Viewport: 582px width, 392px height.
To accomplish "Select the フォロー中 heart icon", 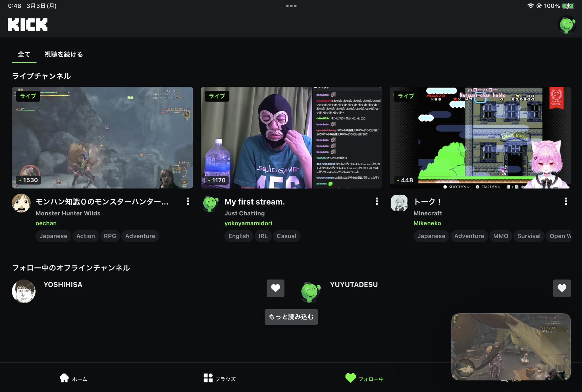I will tap(351, 378).
